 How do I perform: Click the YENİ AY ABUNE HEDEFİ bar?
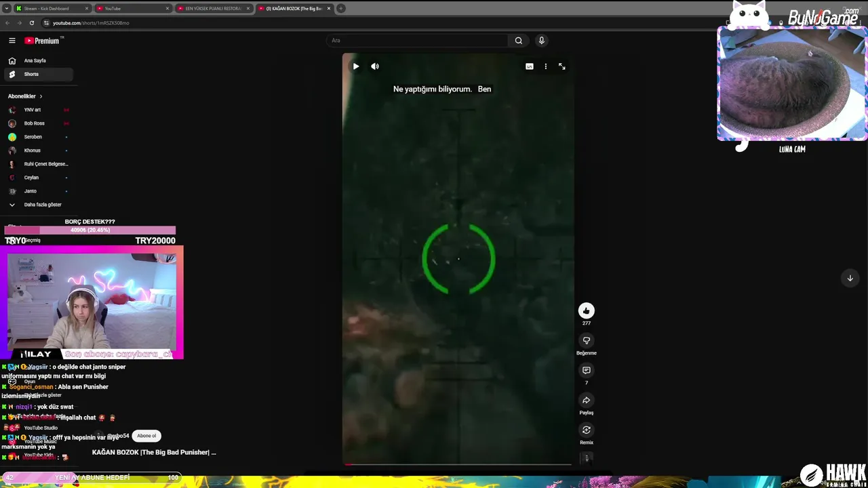pyautogui.click(x=92, y=477)
